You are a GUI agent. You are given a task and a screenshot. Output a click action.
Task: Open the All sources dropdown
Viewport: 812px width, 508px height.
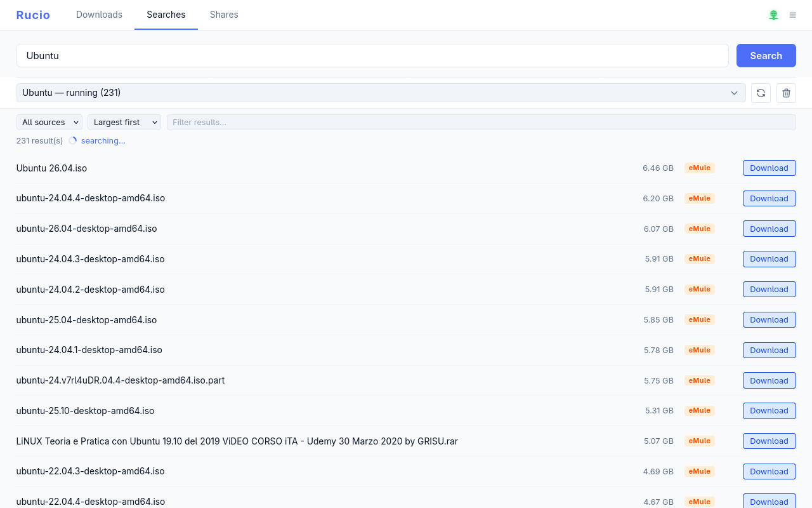pyautogui.click(x=49, y=122)
